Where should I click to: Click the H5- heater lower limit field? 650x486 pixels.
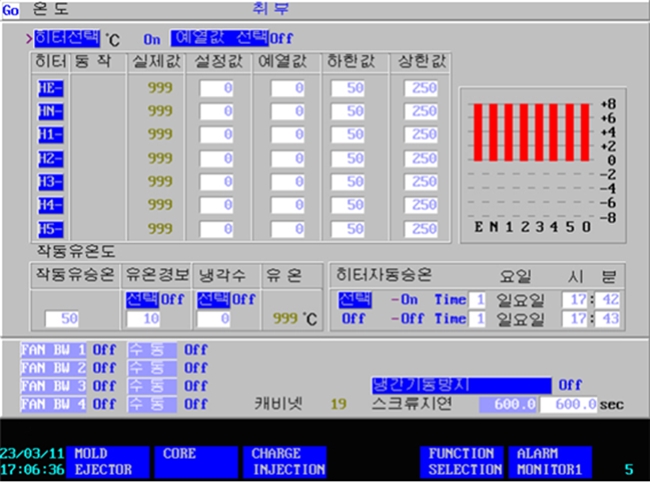tap(350, 229)
